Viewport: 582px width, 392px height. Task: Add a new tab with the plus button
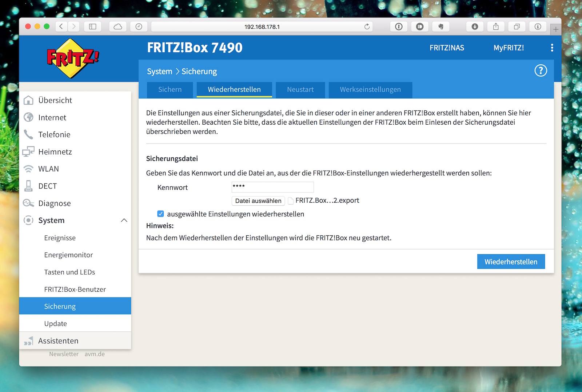pyautogui.click(x=555, y=29)
